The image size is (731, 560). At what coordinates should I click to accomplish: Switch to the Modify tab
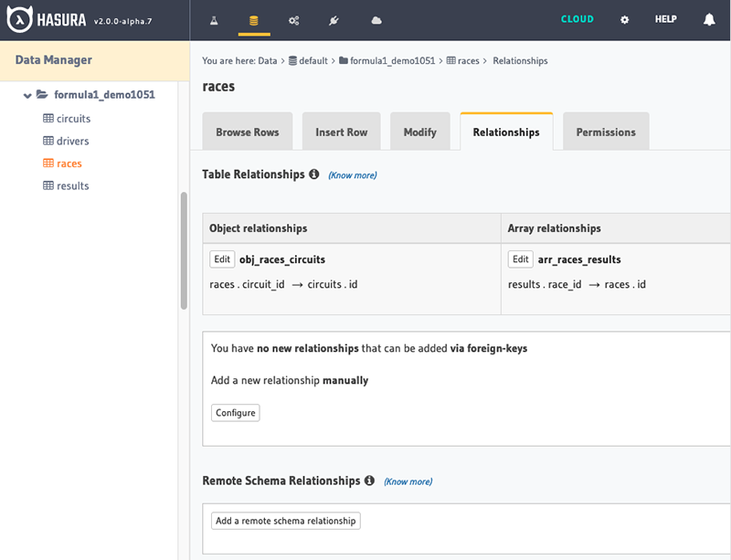(420, 132)
